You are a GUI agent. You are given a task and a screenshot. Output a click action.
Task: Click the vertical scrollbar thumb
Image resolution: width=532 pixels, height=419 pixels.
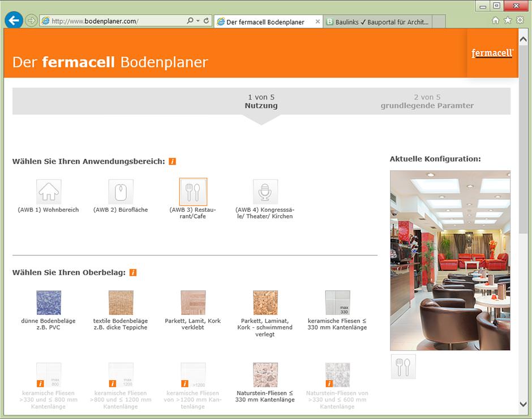click(x=523, y=139)
